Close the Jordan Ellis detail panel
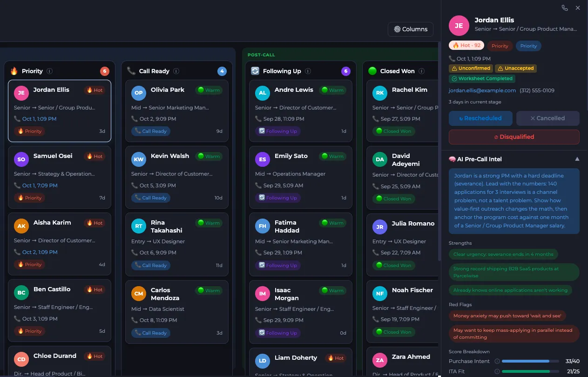Viewport: 588px width, 377px height. (578, 8)
